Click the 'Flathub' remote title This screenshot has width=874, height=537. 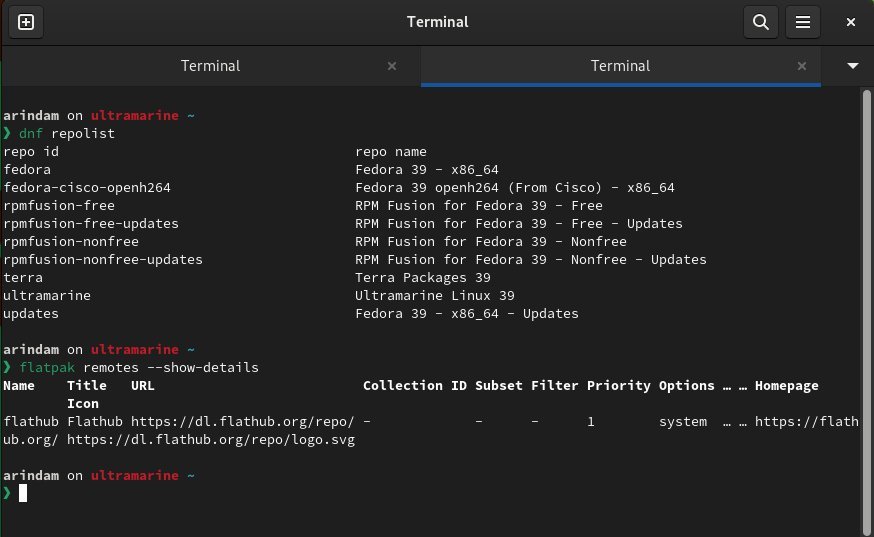[x=95, y=422]
